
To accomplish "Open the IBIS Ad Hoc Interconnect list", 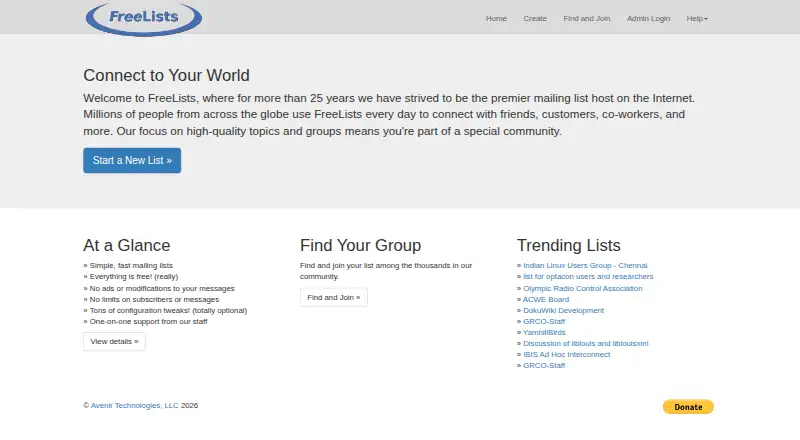I will (x=566, y=354).
